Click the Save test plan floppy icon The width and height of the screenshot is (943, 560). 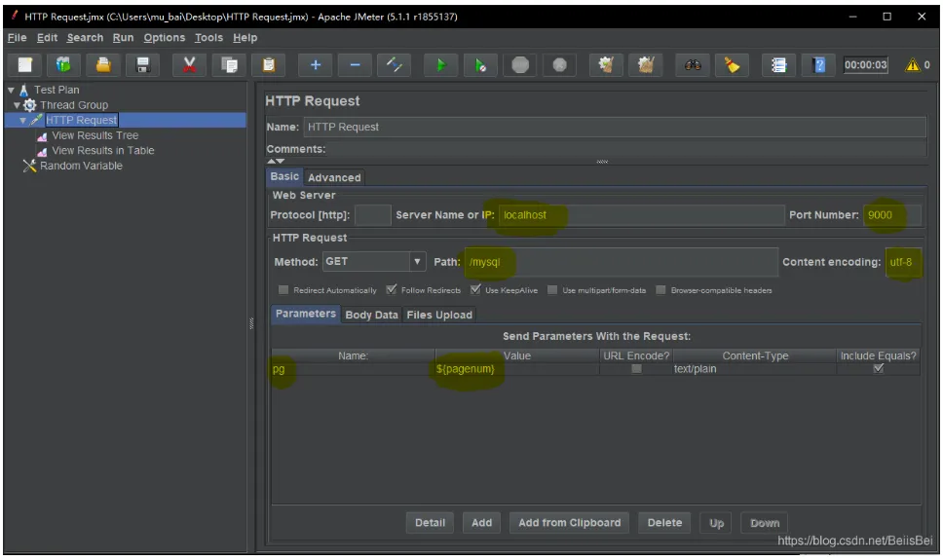pos(143,65)
